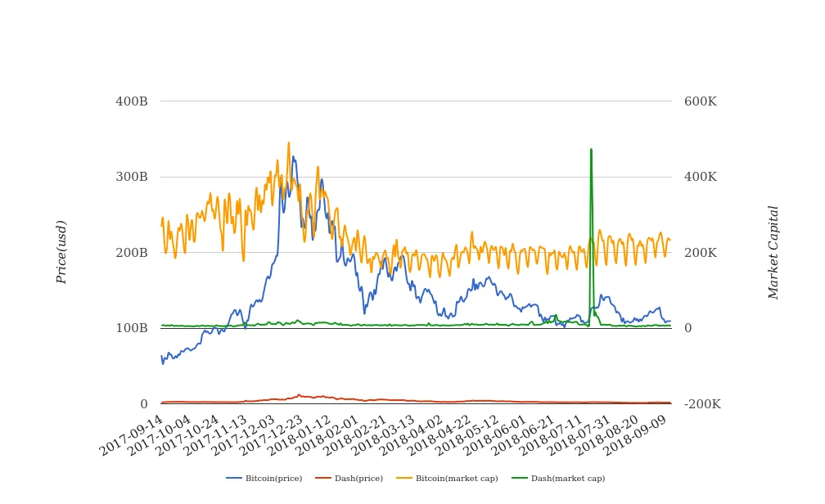The height and width of the screenshot is (504, 825).
Task: Click the -200K right axis label
Action: (702, 404)
